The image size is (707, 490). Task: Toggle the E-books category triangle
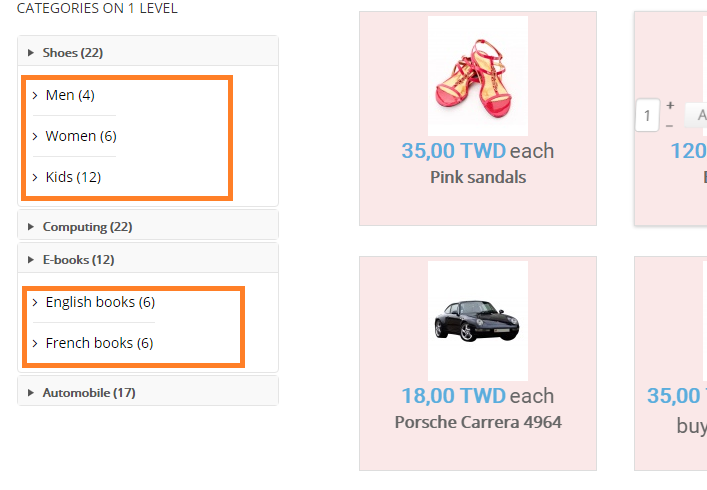(31, 260)
